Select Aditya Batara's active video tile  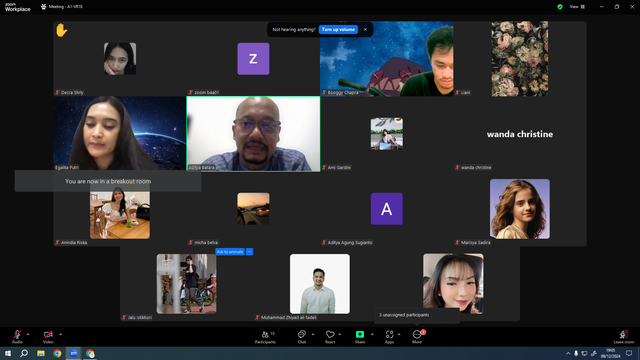click(x=253, y=134)
